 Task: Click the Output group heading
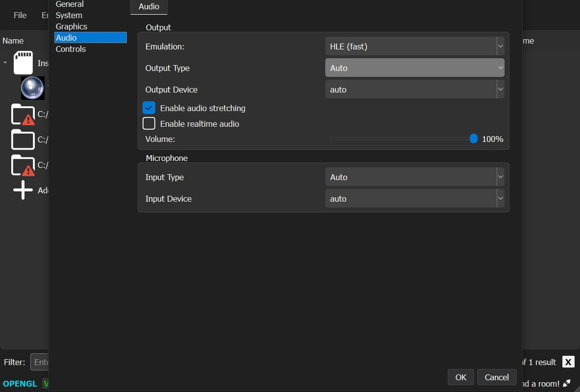point(158,27)
